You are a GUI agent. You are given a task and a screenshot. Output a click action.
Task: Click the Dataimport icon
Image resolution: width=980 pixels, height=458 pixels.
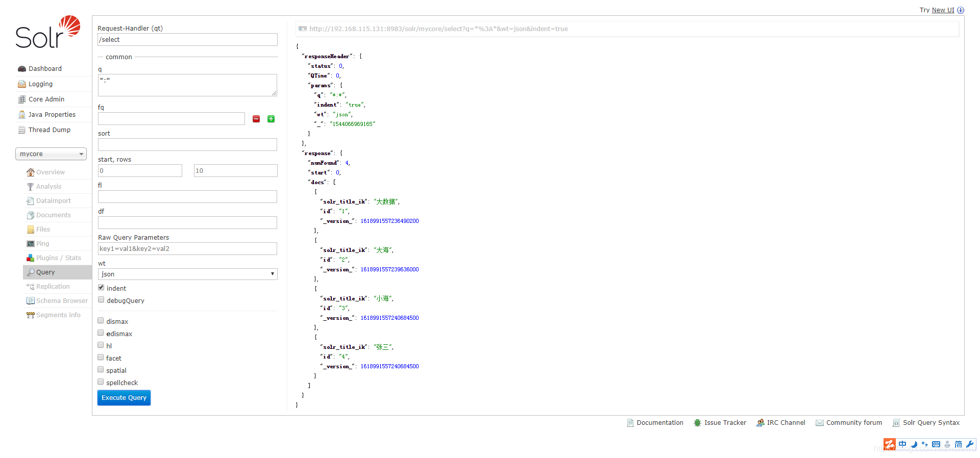(31, 201)
